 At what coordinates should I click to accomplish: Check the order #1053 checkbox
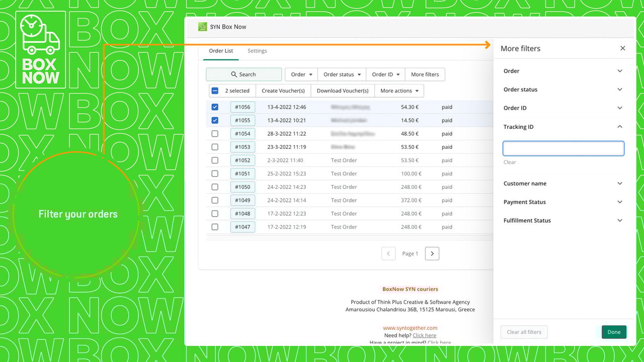[215, 147]
